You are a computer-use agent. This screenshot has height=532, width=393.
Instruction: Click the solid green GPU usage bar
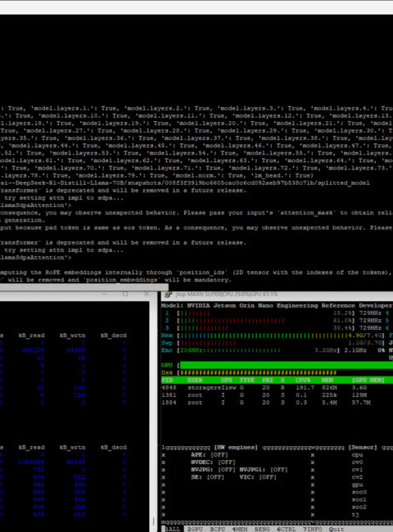(286, 365)
